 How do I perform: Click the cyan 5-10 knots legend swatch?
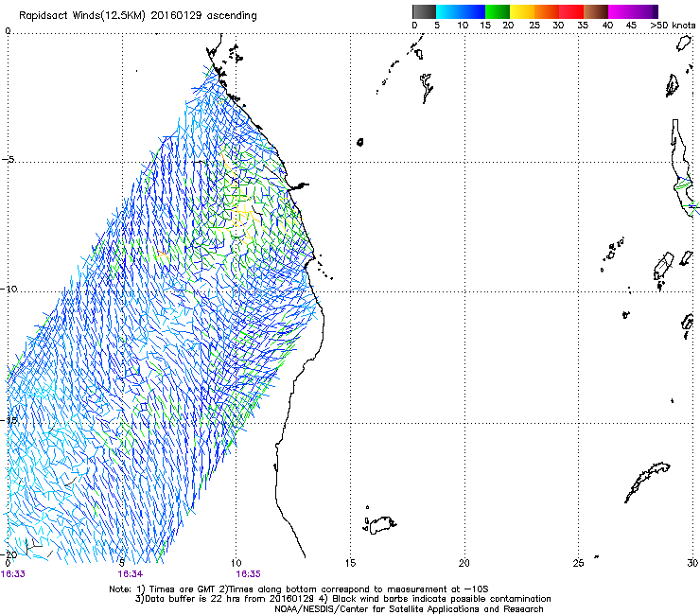(x=448, y=11)
